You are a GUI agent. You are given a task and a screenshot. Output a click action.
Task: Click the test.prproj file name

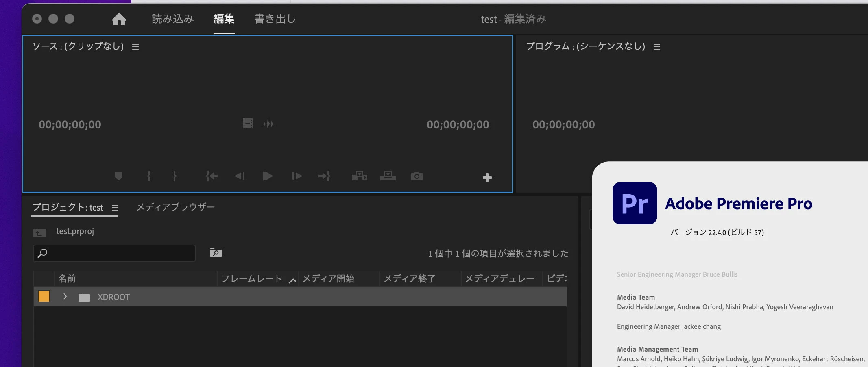[x=75, y=231]
